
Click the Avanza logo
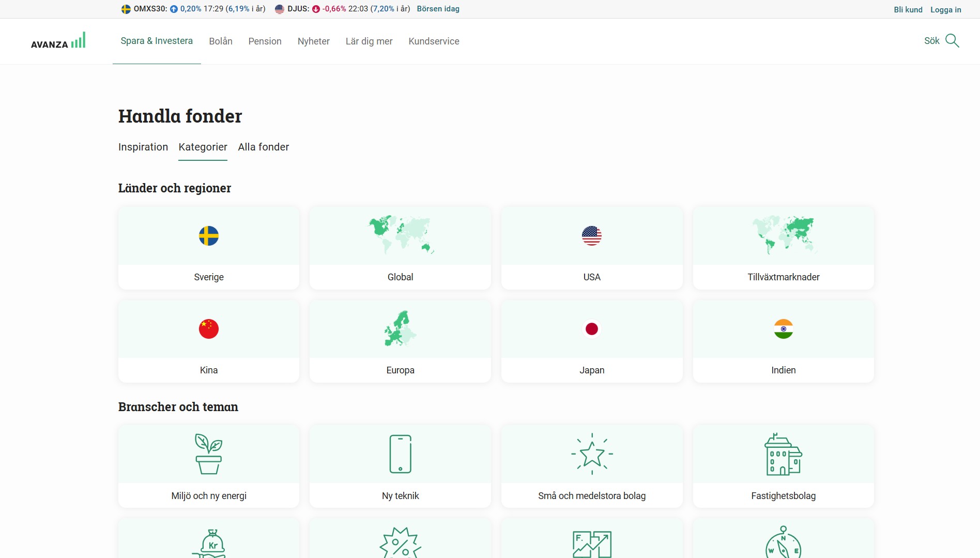click(58, 41)
